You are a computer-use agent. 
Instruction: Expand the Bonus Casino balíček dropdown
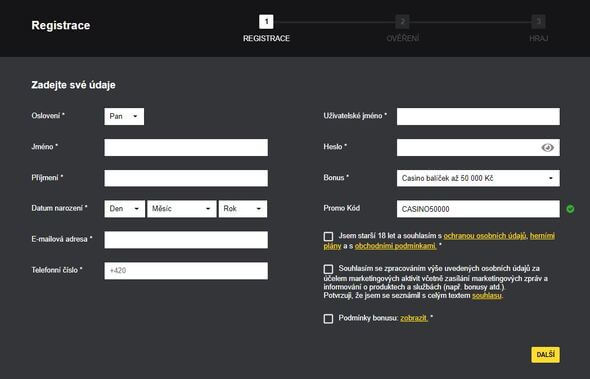(478, 178)
